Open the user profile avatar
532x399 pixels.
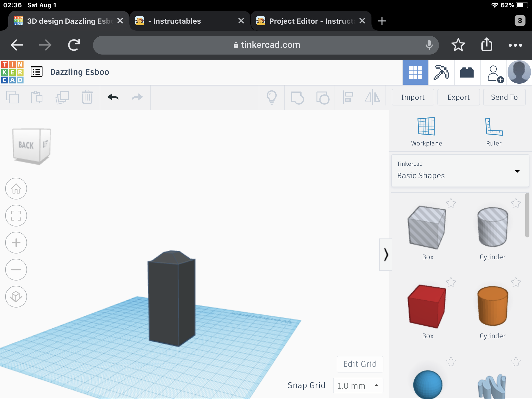519,72
